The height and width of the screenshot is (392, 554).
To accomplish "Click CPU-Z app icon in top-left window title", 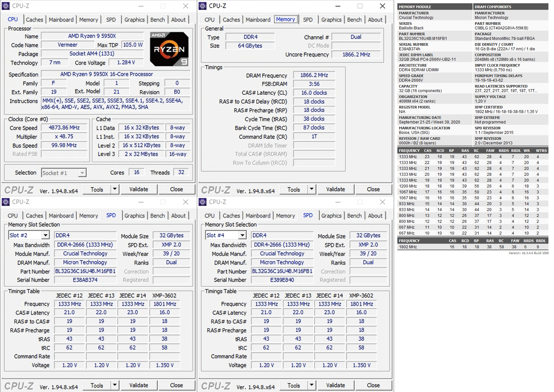I will pyautogui.click(x=6, y=6).
